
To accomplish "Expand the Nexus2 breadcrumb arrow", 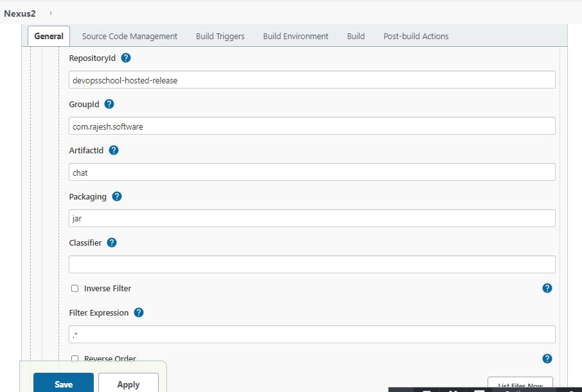I will pyautogui.click(x=51, y=13).
